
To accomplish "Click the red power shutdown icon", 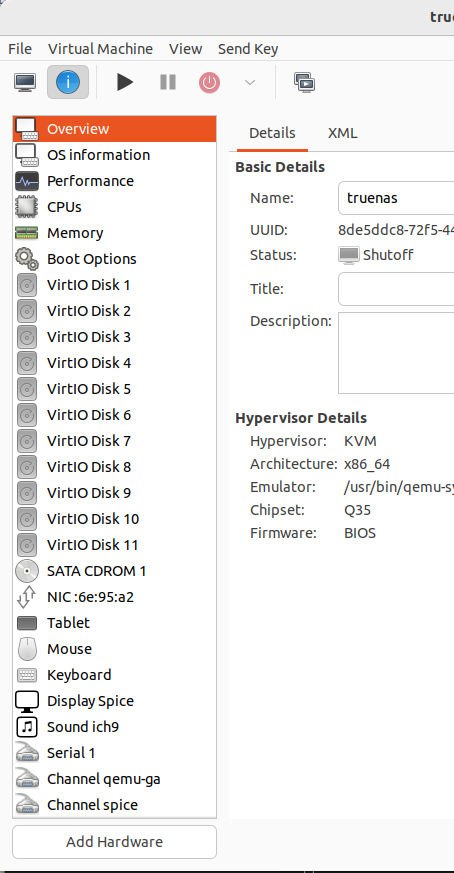I will coord(209,83).
